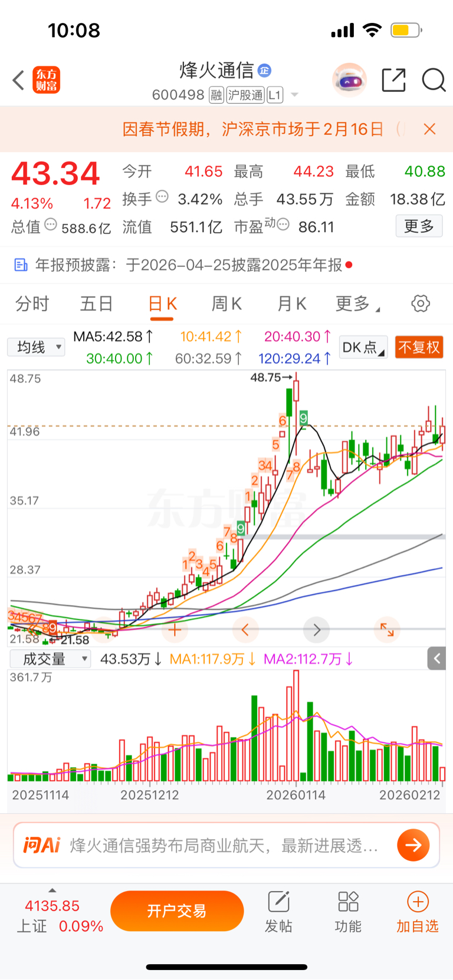Submit the Ai query with orange arrow
The width and height of the screenshot is (453, 980).
tap(413, 846)
